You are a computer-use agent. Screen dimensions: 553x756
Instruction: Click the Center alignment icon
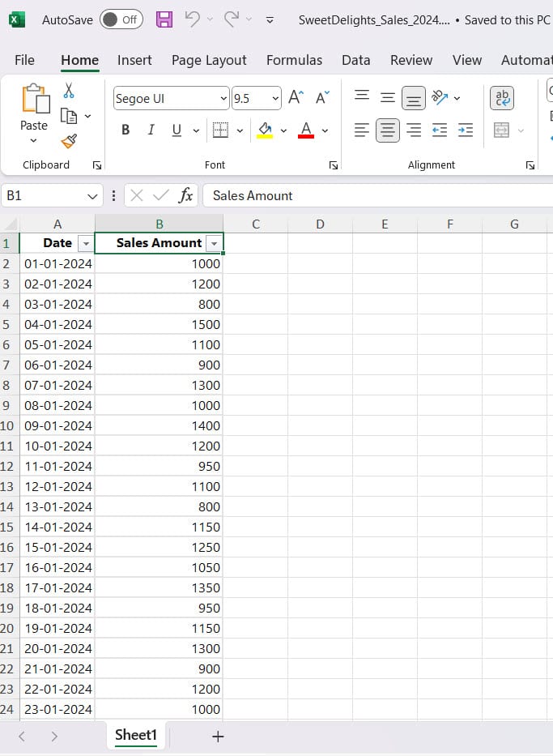point(388,130)
